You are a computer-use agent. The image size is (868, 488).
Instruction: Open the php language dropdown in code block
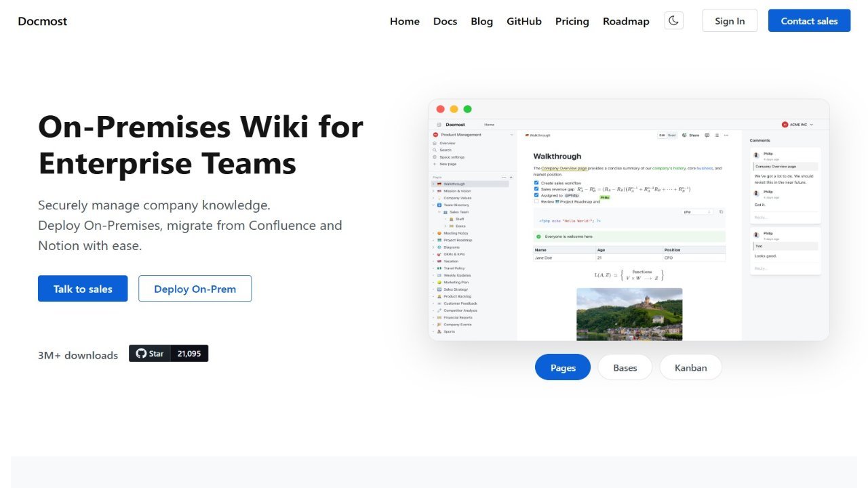698,212
